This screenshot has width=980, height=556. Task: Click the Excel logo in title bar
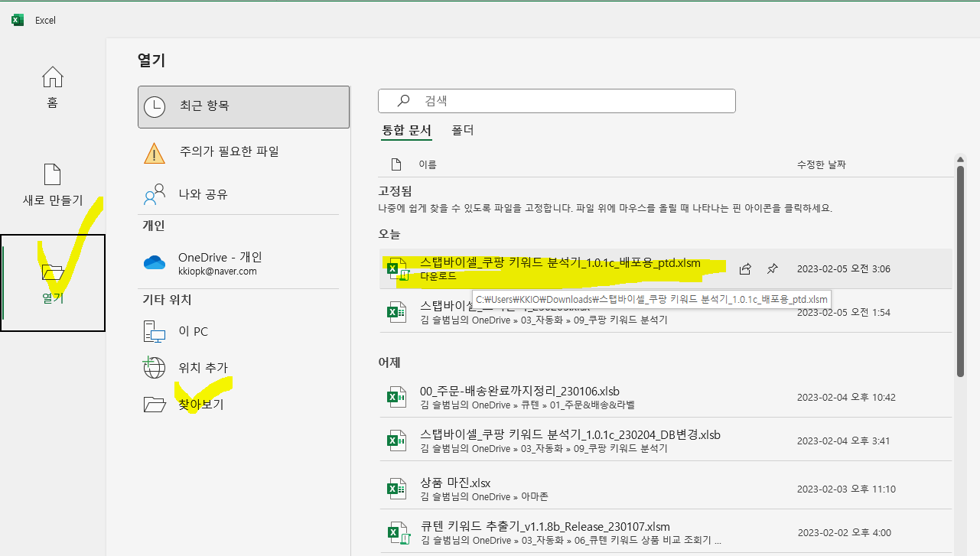coord(18,20)
